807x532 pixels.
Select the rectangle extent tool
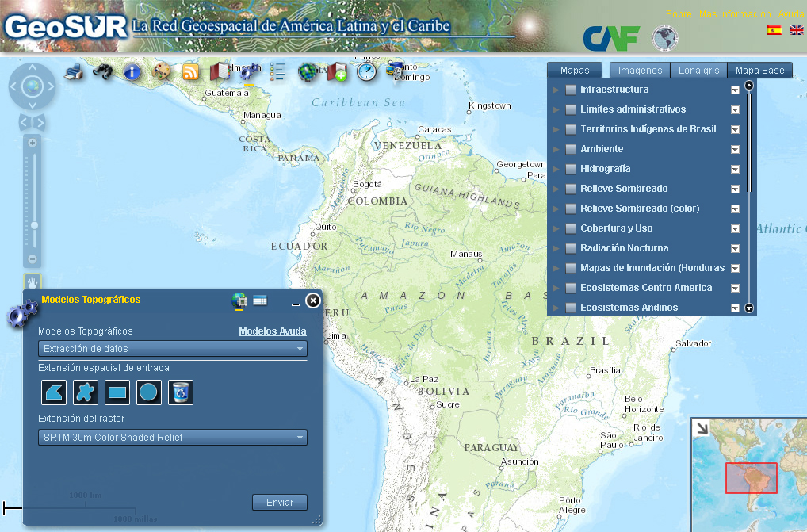117,392
